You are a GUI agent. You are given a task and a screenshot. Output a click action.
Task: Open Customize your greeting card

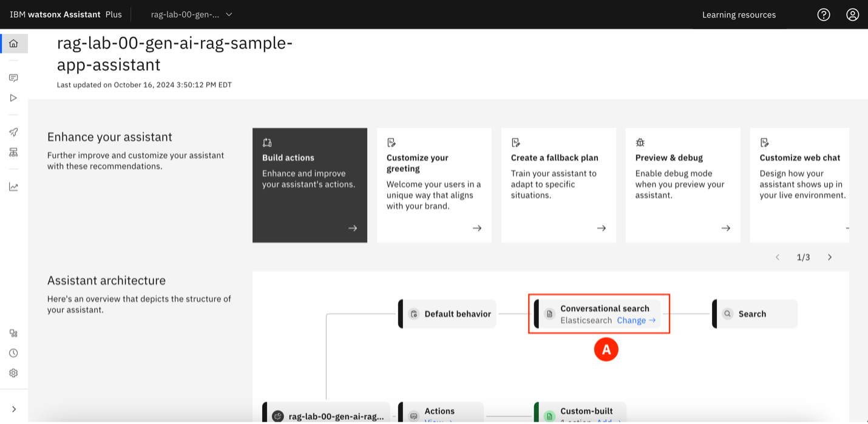point(434,185)
